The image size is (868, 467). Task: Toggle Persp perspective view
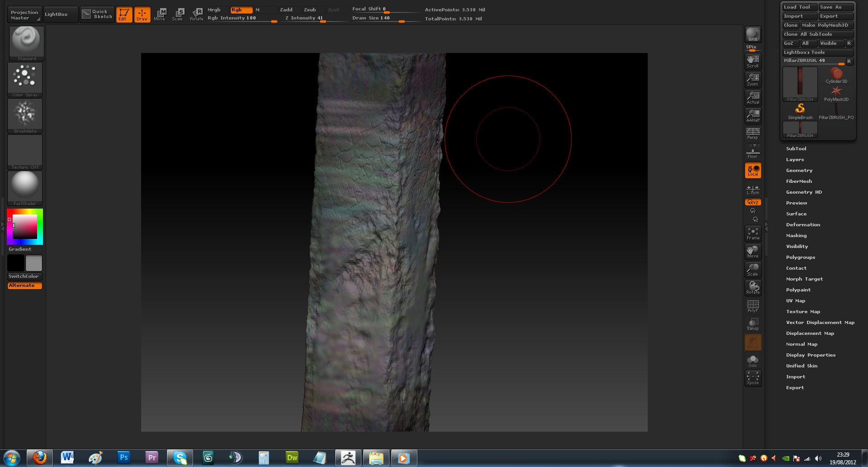click(x=752, y=133)
